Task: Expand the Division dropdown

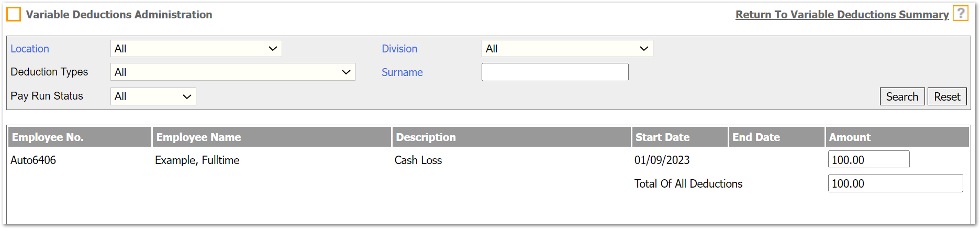Action: click(567, 49)
